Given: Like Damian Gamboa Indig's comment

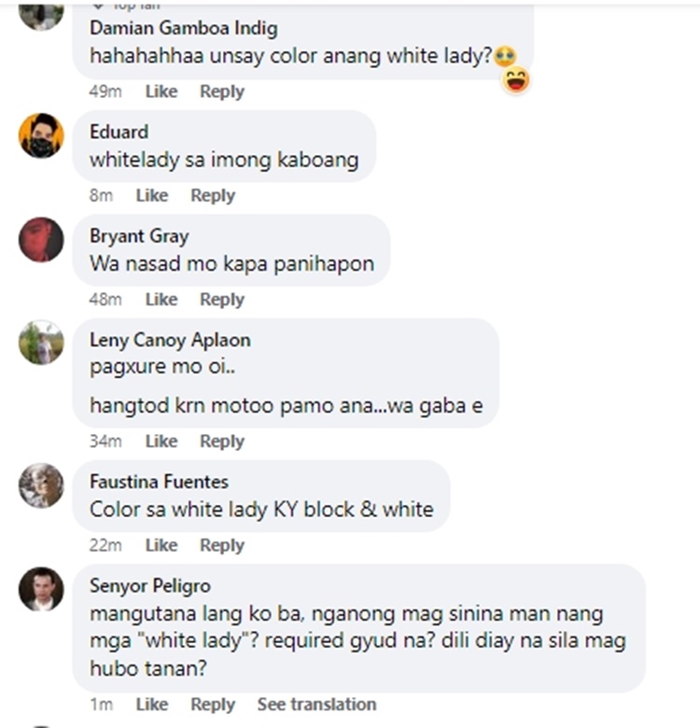Looking at the screenshot, I should pyautogui.click(x=161, y=91).
